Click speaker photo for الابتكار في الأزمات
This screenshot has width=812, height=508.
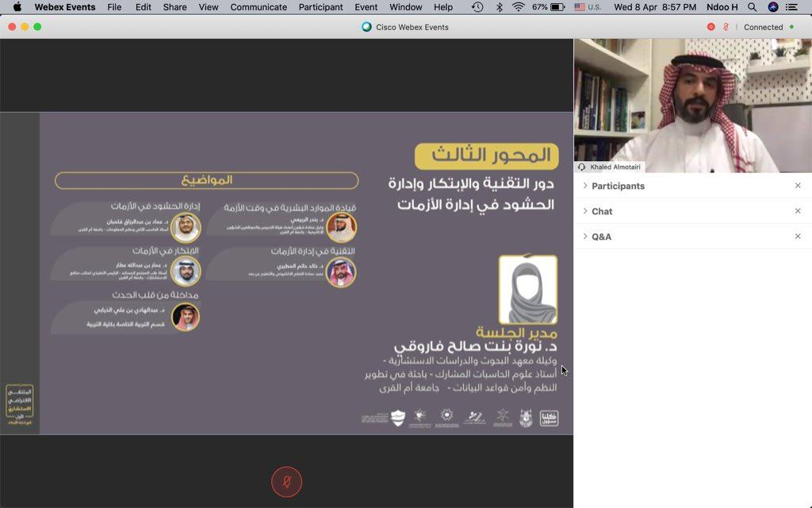[x=186, y=271]
